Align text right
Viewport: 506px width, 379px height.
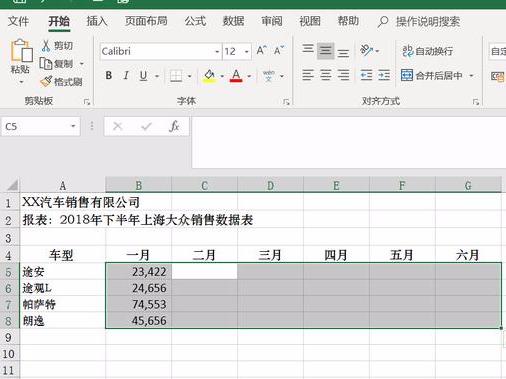[x=343, y=75]
